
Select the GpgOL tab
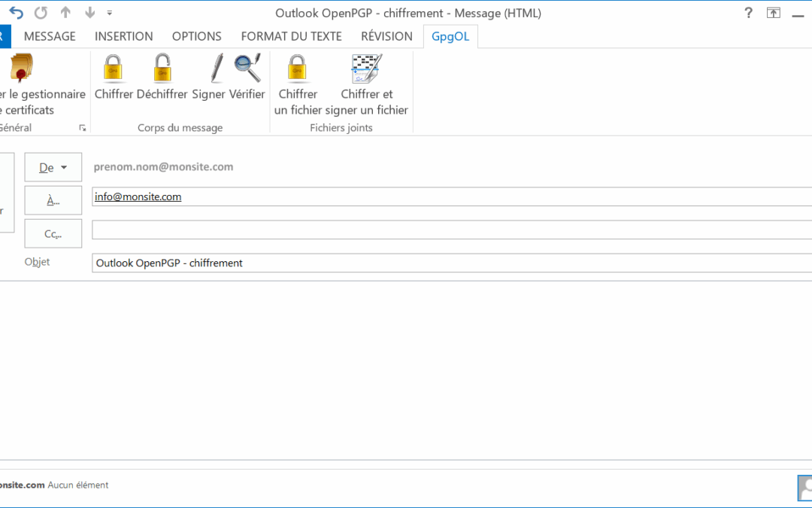point(450,36)
